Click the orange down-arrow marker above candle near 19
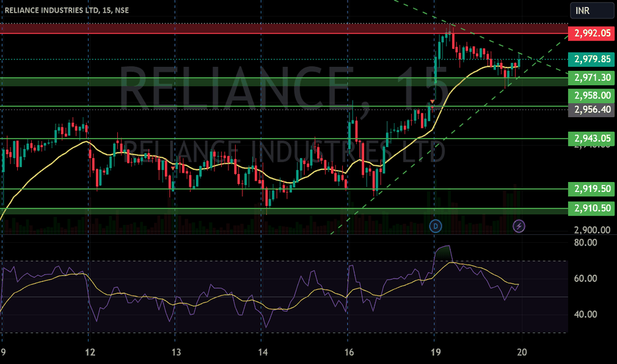This screenshot has width=617, height=364. click(x=432, y=102)
